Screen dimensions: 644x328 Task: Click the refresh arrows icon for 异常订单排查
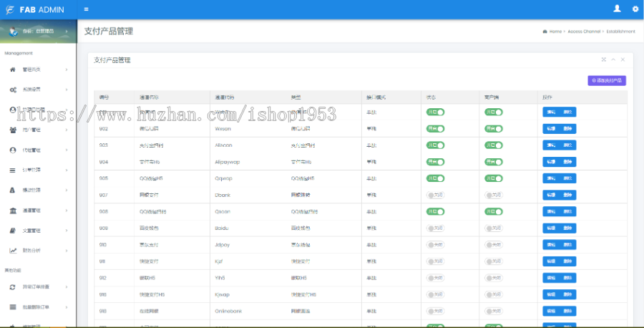click(13, 287)
